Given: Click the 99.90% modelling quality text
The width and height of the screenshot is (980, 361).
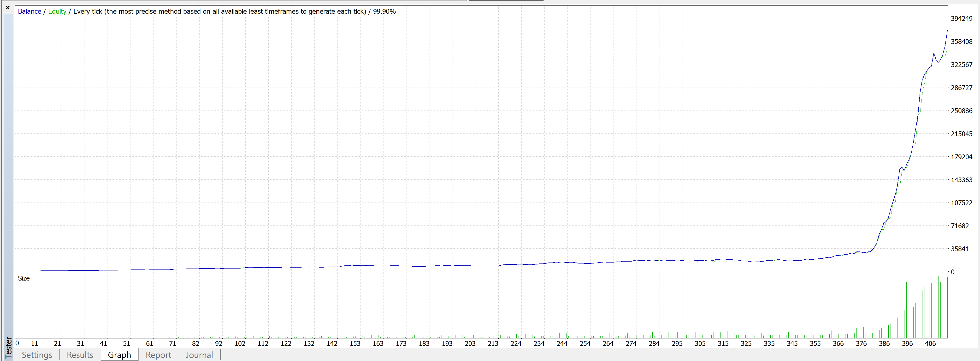Looking at the screenshot, I should click(x=384, y=12).
